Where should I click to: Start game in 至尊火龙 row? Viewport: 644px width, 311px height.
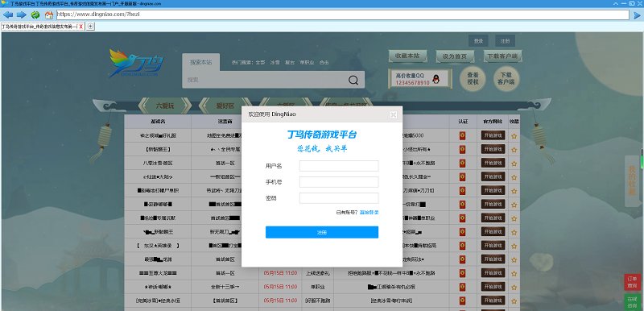click(x=493, y=273)
